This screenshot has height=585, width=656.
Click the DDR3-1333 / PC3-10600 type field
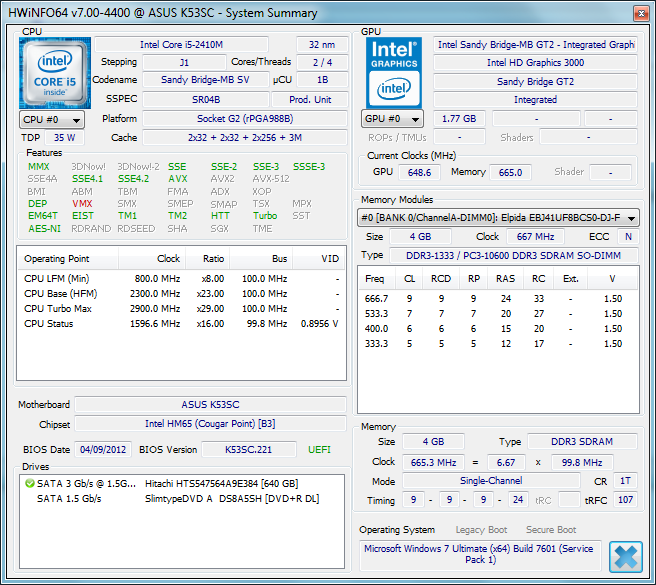[x=513, y=256]
